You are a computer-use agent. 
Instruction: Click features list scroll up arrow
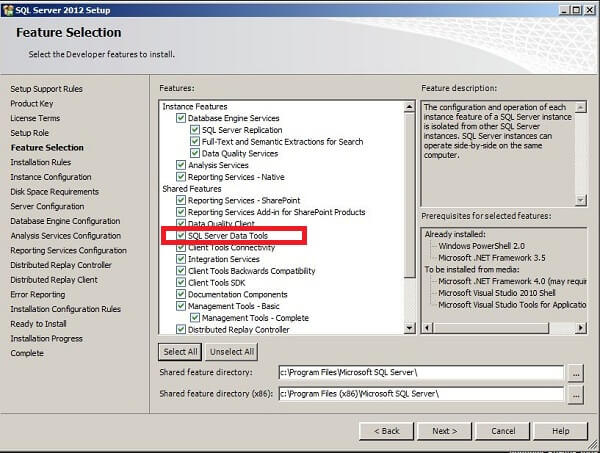(409, 107)
